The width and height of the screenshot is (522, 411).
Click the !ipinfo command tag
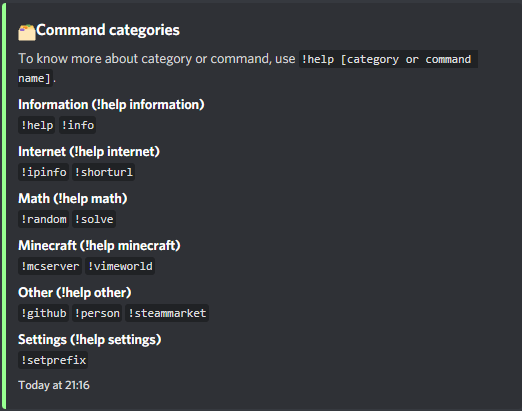43,172
